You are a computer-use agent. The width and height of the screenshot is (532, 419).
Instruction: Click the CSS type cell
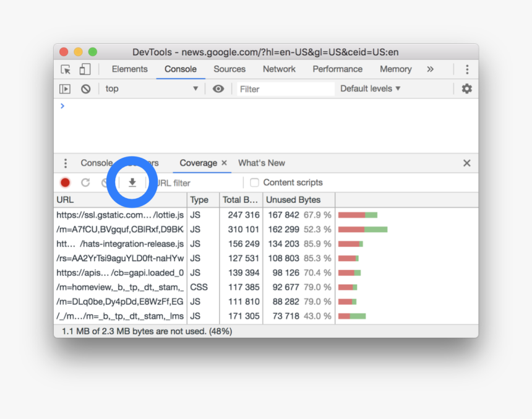(199, 287)
